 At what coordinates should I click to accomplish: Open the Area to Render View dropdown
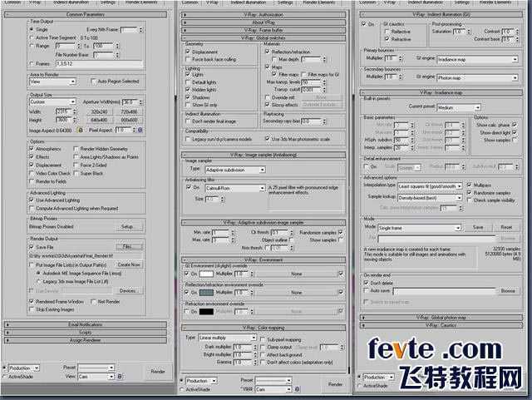click(x=52, y=81)
